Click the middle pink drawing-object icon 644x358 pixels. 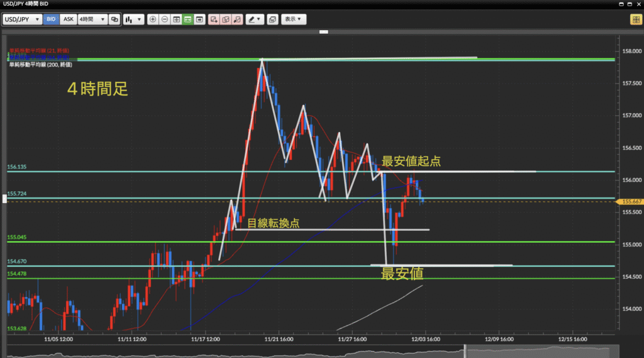(x=225, y=20)
